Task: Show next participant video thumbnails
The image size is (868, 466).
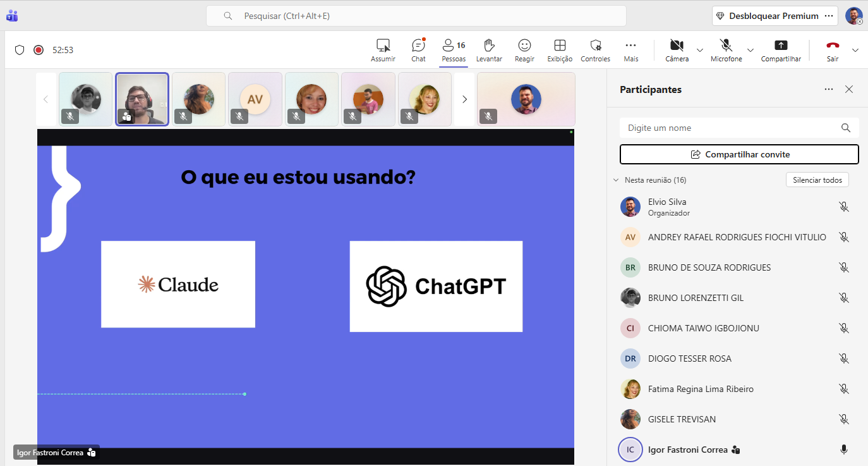Action: tap(464, 99)
